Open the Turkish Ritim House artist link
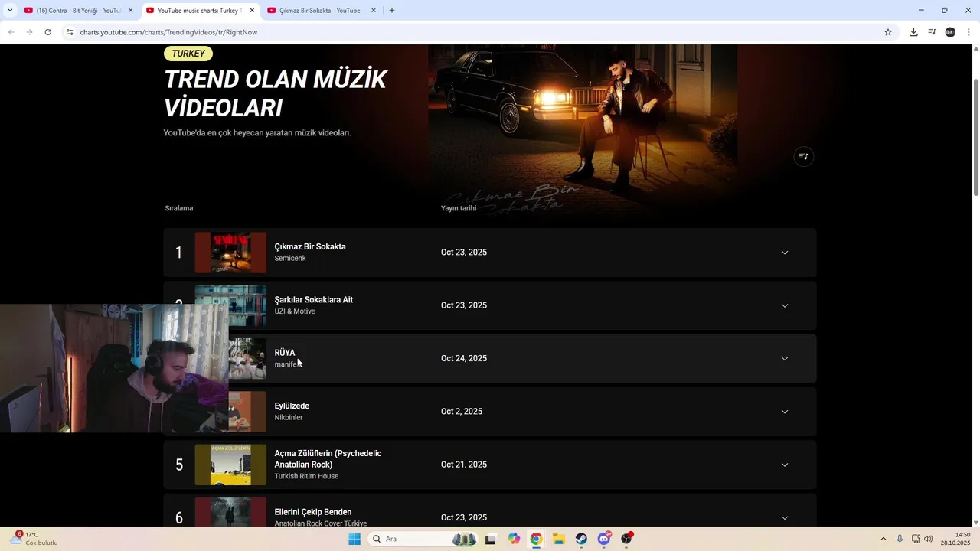The width and height of the screenshot is (980, 551). point(306,476)
